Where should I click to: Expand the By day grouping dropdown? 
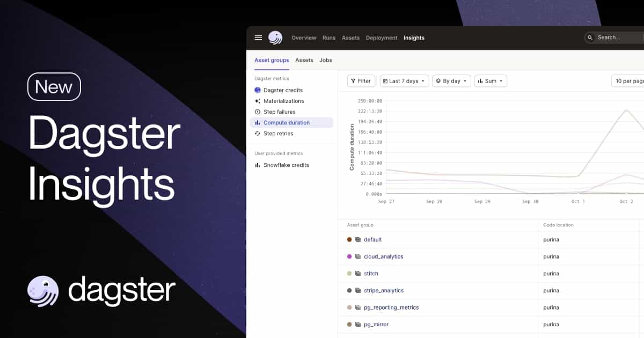[x=451, y=81]
